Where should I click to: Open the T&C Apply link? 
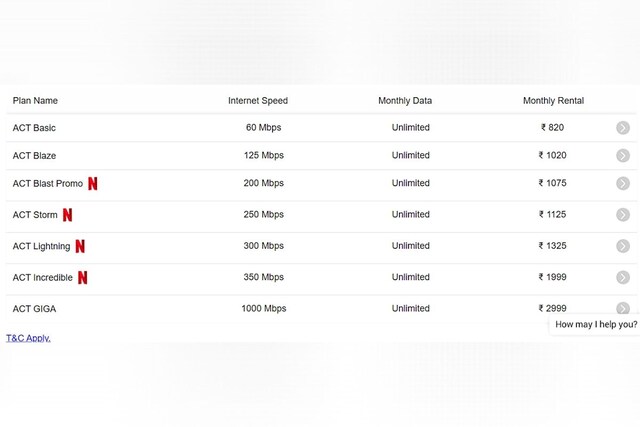pos(28,338)
